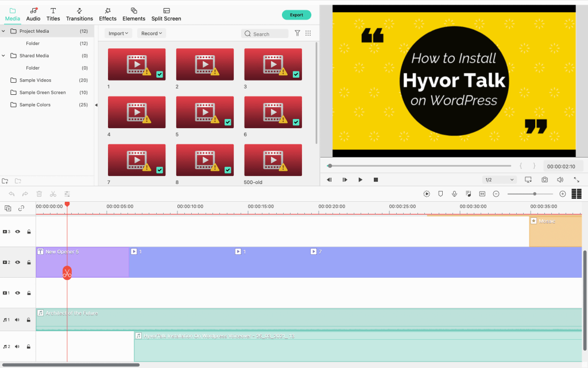Switch to the Transitions tab
588x368 pixels.
[x=79, y=14]
